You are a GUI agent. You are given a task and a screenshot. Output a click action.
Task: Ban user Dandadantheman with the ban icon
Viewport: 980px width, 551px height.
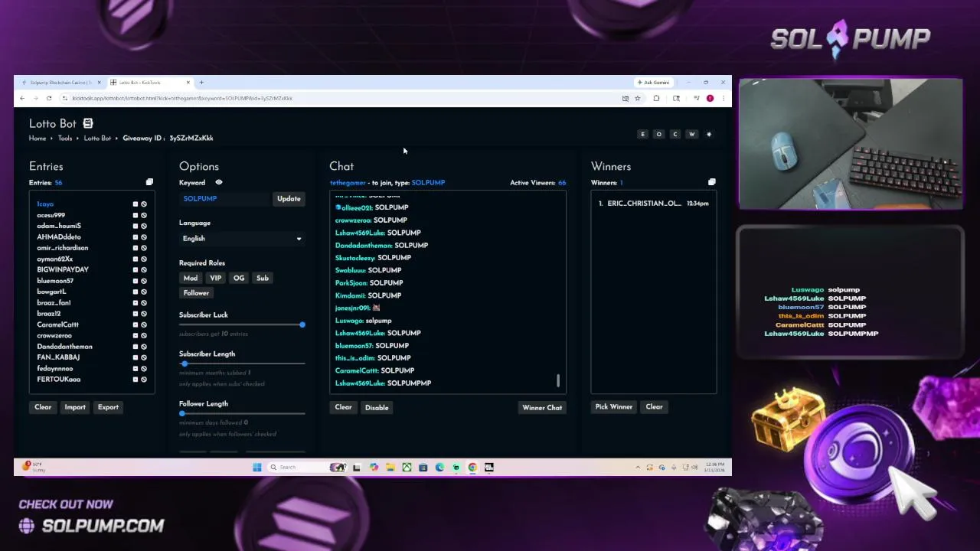point(144,347)
